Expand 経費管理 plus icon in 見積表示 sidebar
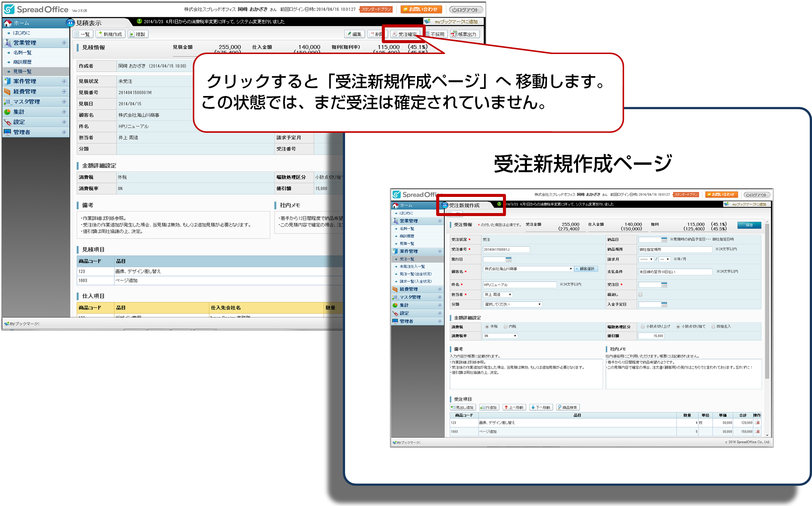Screen dimensions: 812x506 click(x=64, y=92)
